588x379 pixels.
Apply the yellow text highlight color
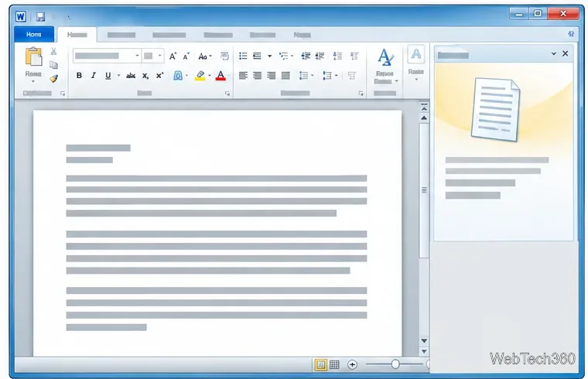[200, 76]
